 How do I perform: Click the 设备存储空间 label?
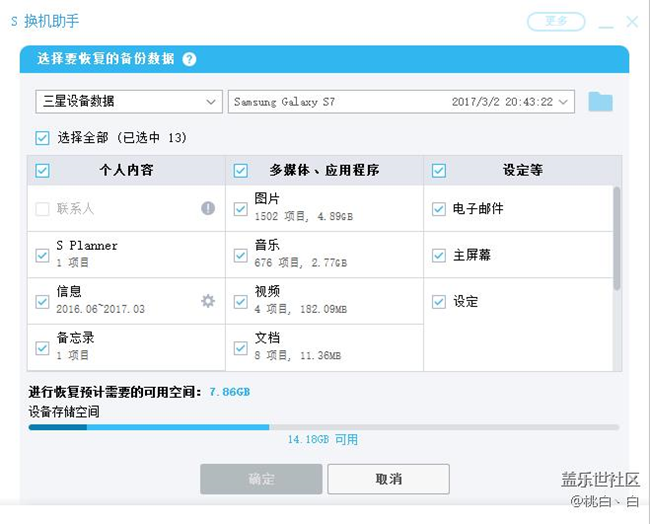point(64,412)
